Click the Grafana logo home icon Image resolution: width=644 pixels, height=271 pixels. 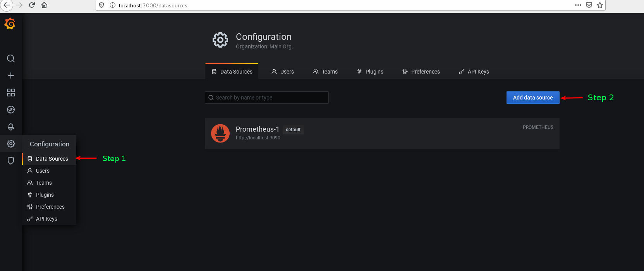(10, 24)
